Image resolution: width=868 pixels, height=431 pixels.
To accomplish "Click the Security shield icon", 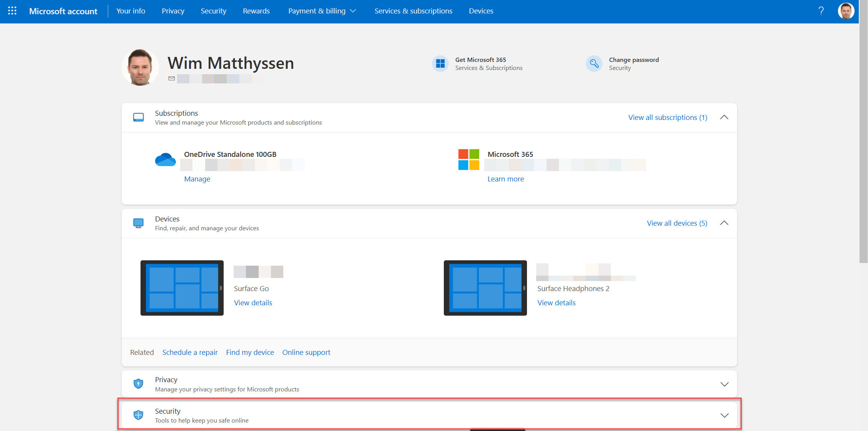I will coord(138,415).
